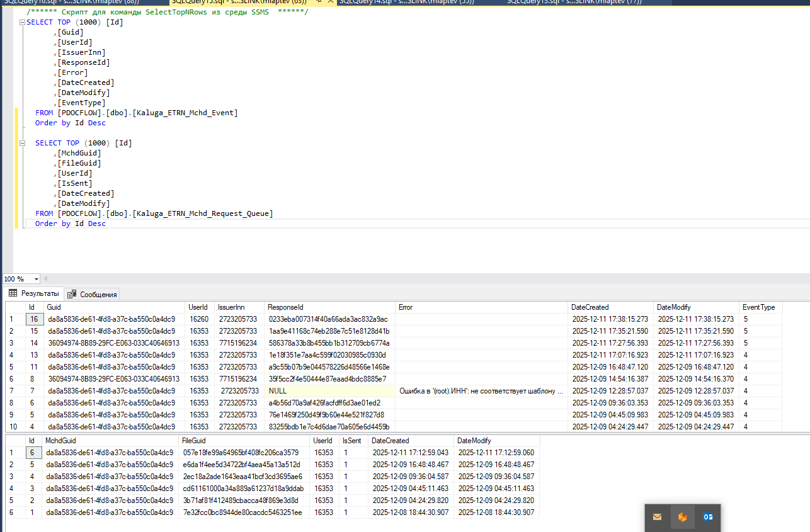The image size is (810, 532).
Task: Open the orange tray icon beside the envelope
Action: click(683, 517)
